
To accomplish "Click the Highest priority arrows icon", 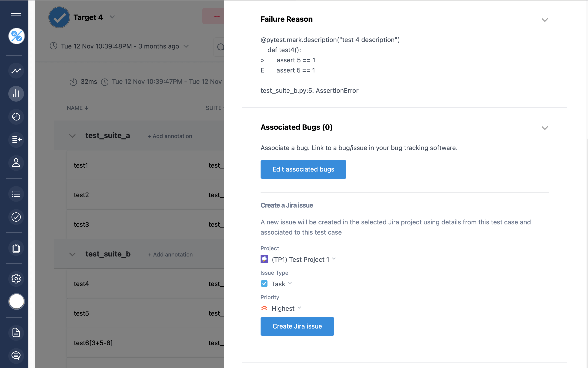I will (264, 308).
